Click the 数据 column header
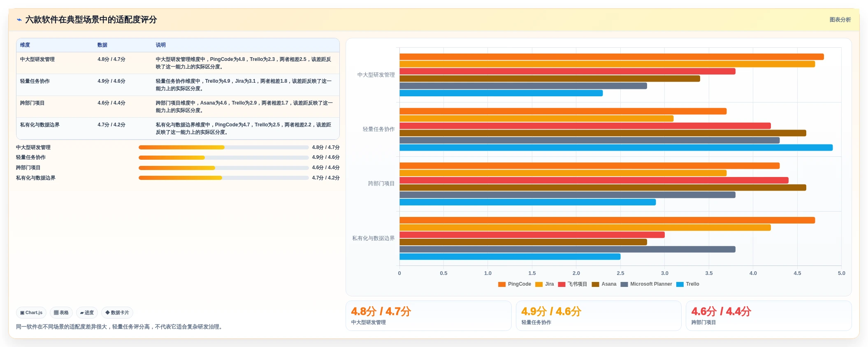868x347 pixels. tap(102, 45)
